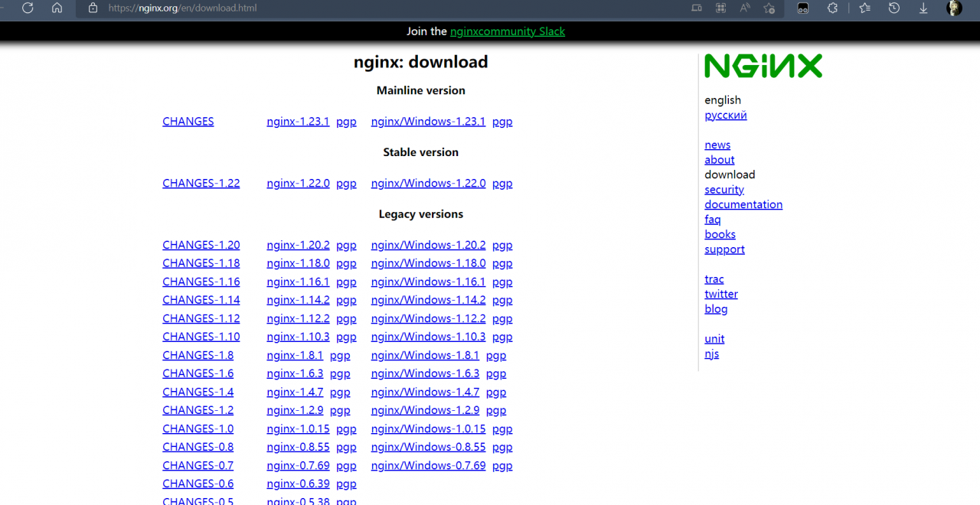Download nginx/Windows-1.20.2
980x505 pixels.
pyautogui.click(x=428, y=246)
